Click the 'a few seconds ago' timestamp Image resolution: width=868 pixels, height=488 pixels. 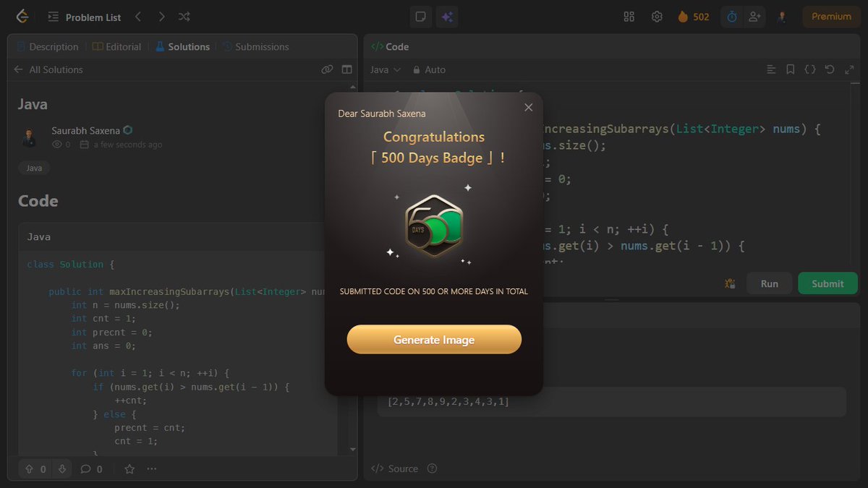(x=128, y=145)
